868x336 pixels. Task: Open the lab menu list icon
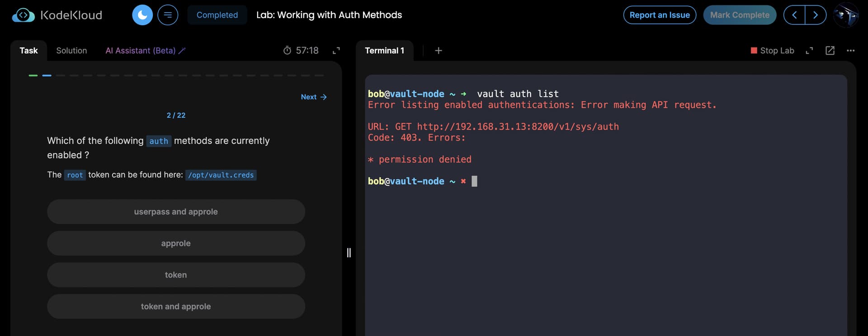click(168, 15)
